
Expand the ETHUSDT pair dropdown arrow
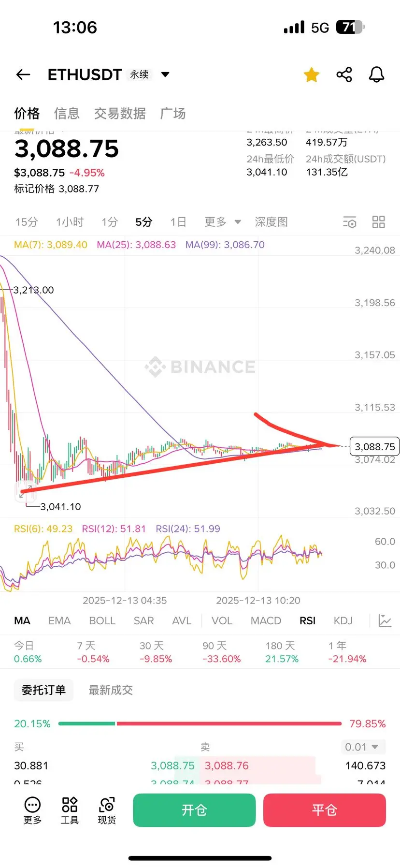(165, 74)
